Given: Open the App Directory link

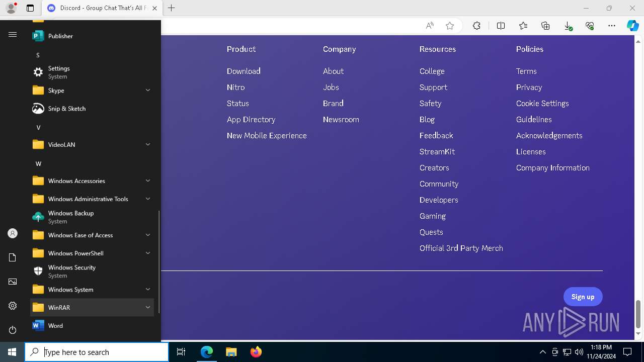Looking at the screenshot, I should pos(251,120).
